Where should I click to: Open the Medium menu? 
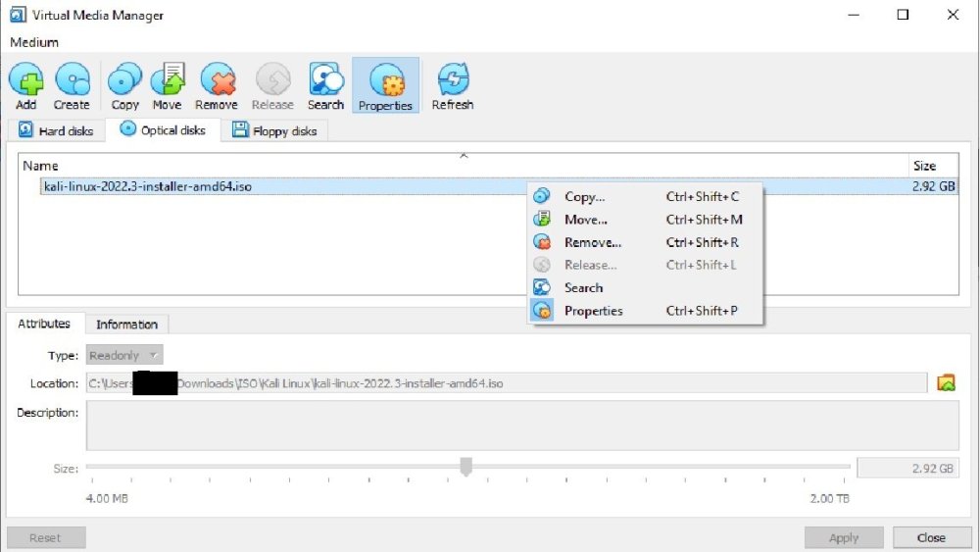click(x=34, y=42)
